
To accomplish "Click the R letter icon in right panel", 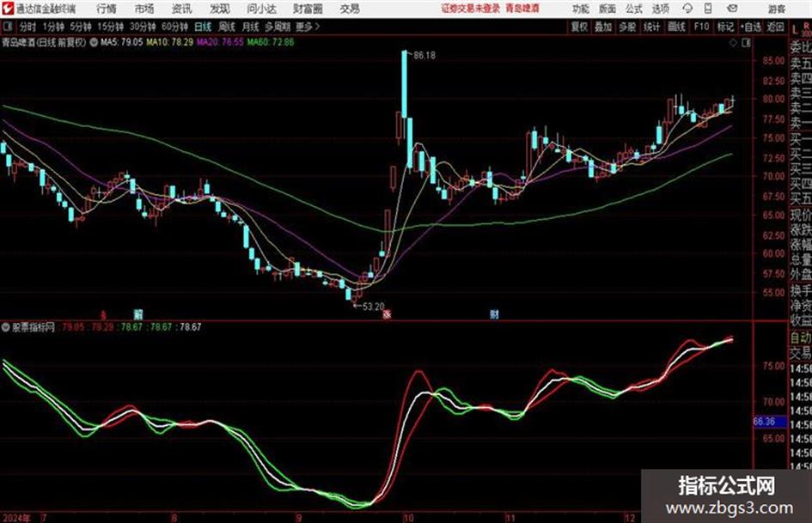I will pos(805,26).
